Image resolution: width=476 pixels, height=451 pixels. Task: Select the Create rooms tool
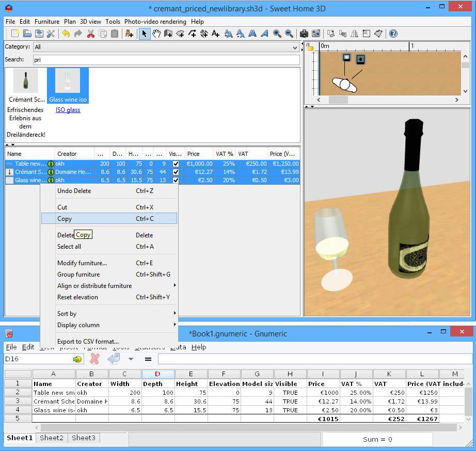180,34
